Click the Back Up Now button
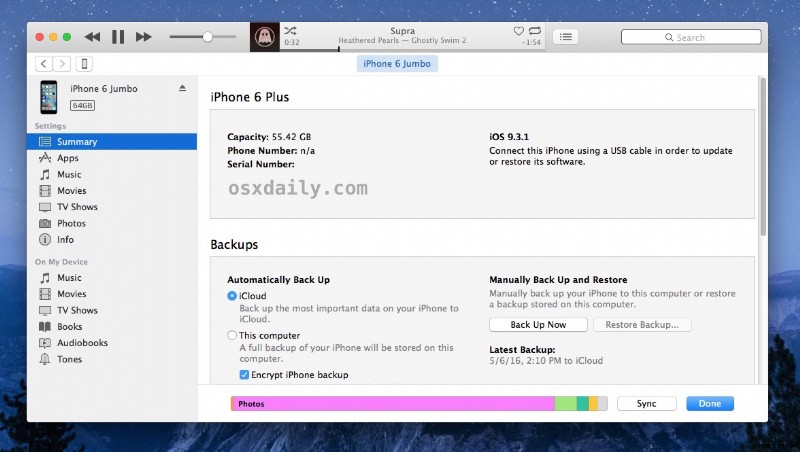The image size is (800, 452). pos(538,324)
